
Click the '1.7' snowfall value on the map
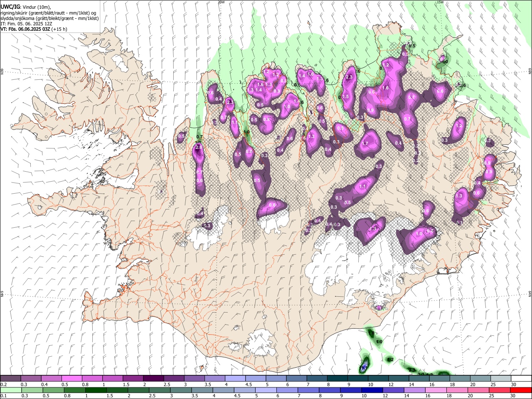click(365, 144)
